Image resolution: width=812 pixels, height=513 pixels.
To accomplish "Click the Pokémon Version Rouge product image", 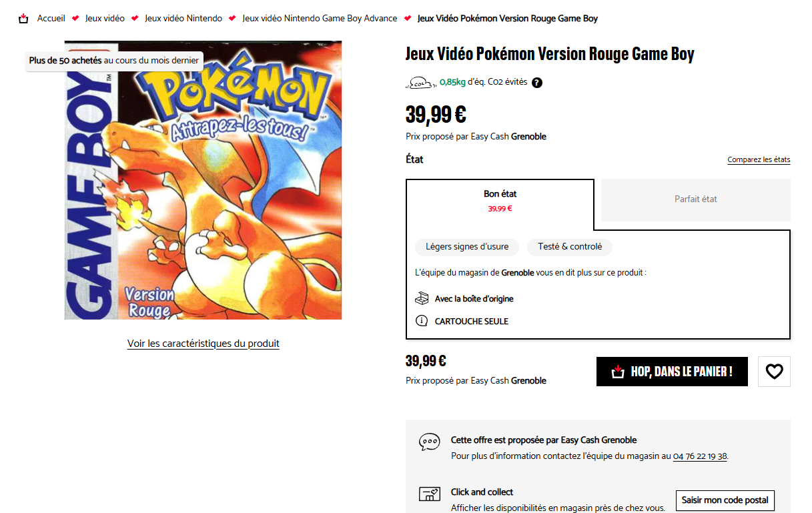I will (203, 180).
